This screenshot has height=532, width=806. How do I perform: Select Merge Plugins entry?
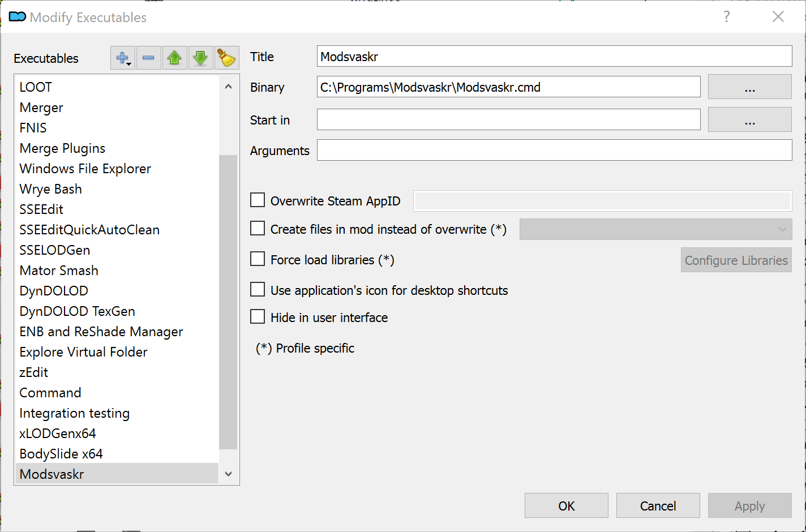[117, 148]
